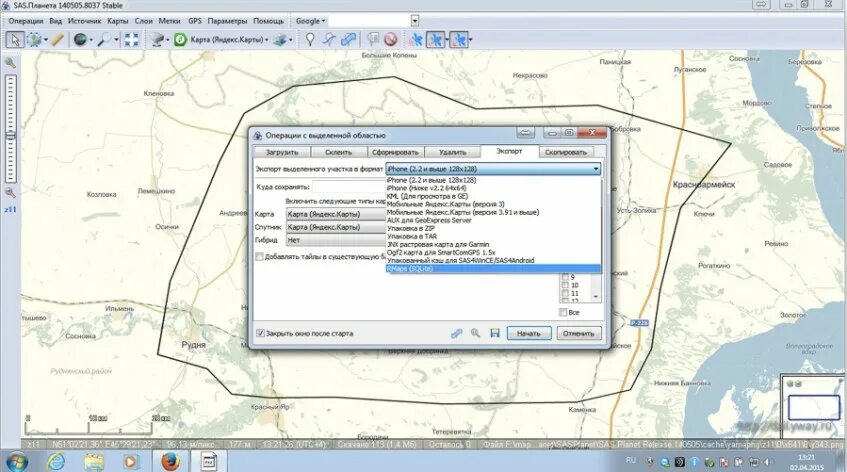The image size is (847, 472).
Task: Click the source (network dish) icon
Action: coord(157,39)
